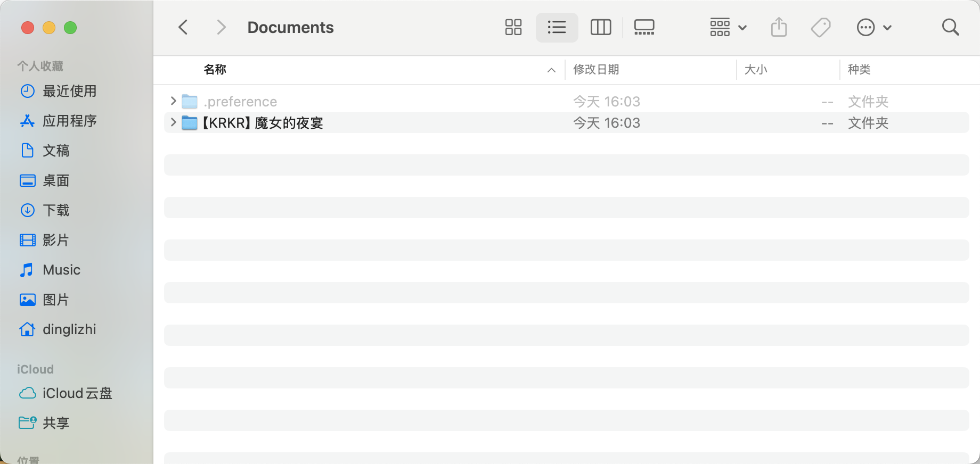The image size is (980, 464).
Task: Open iCloud云盘 in the sidebar
Action: point(77,393)
